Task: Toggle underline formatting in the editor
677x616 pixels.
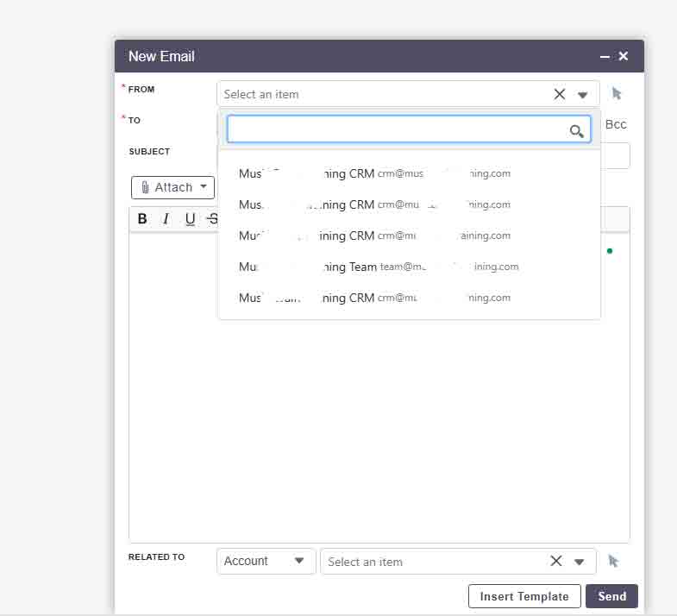Action: coord(190,219)
